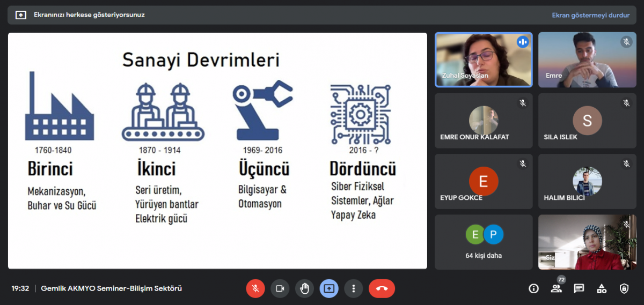Click the 'Sanayi Devrimleri' slide title
The width and height of the screenshot is (644, 305).
point(201,59)
